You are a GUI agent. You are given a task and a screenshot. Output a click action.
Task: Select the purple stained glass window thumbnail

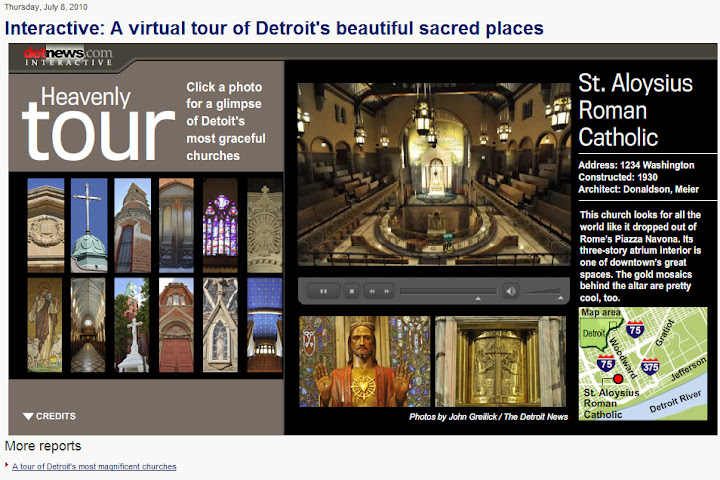click(x=220, y=225)
